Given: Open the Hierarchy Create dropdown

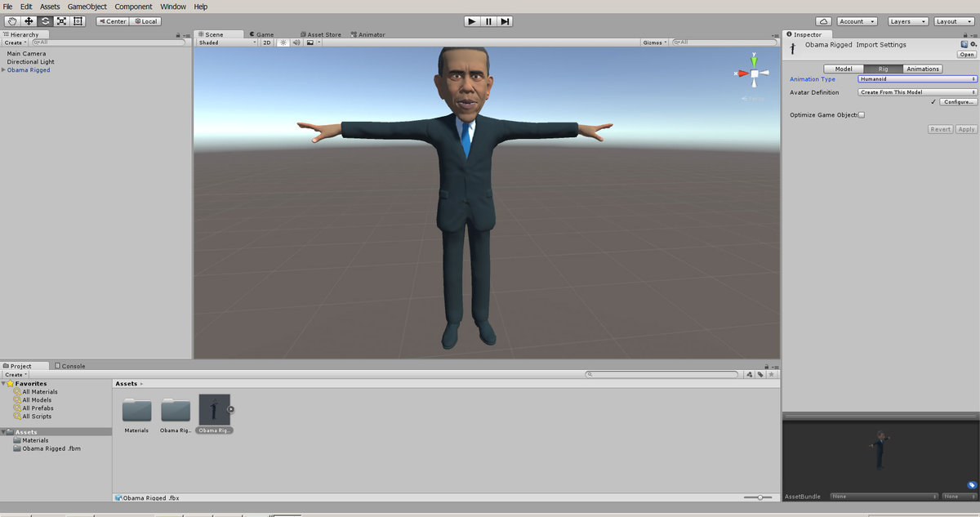Looking at the screenshot, I should [15, 42].
